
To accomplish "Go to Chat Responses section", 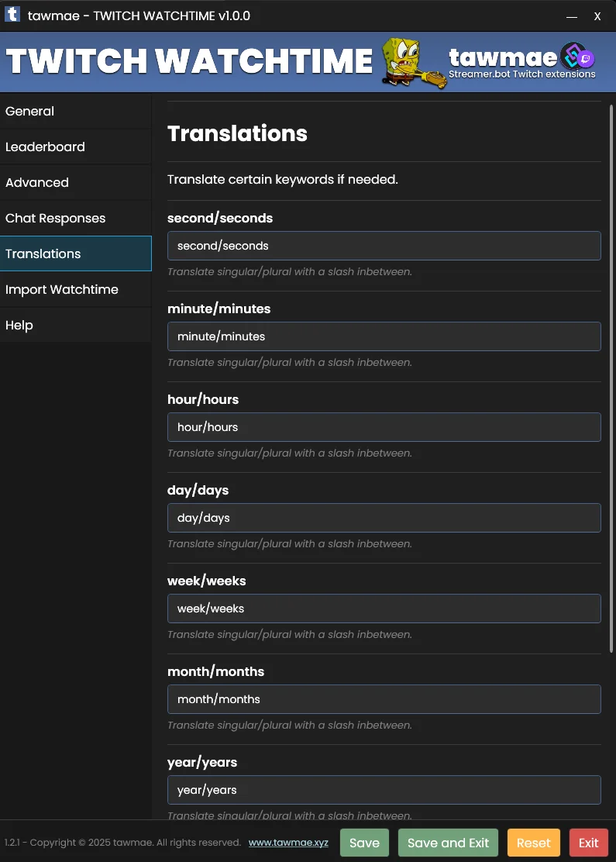I will pos(76,219).
